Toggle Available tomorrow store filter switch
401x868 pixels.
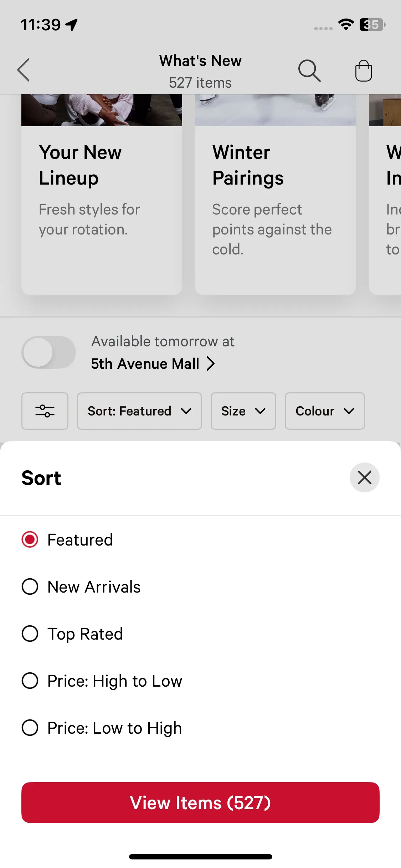(x=49, y=352)
